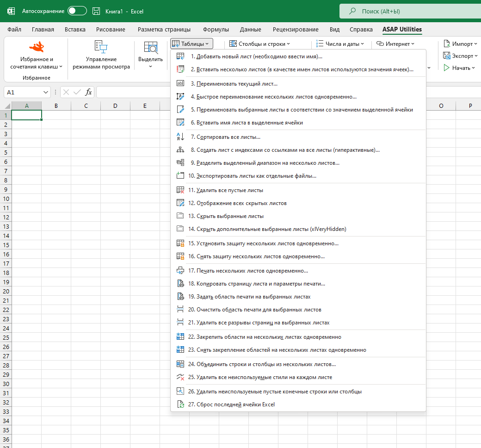This screenshot has height=448, width=481.
Task: Switch to the Главная tab
Action: tap(43, 30)
